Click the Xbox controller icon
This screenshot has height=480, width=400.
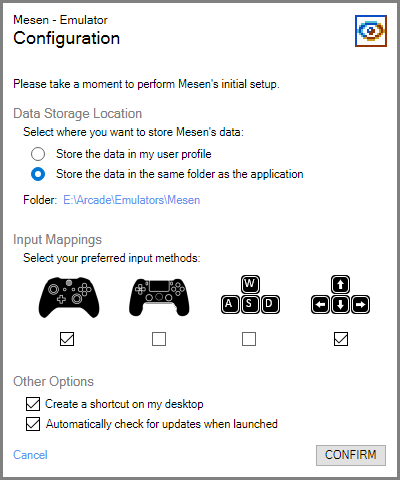coord(69,297)
